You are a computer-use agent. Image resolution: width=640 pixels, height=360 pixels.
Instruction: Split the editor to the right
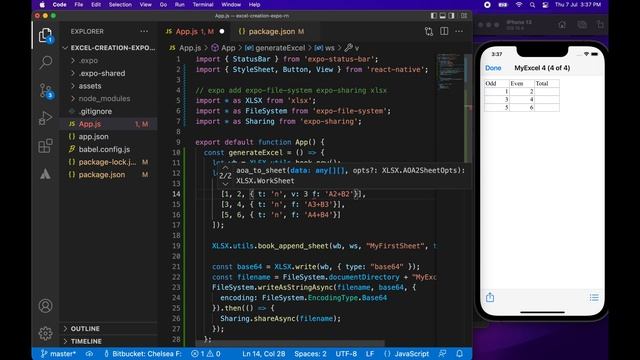(444, 31)
